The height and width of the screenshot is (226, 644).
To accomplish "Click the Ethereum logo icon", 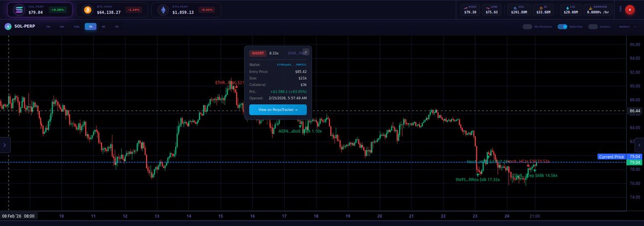I will 163,10.
